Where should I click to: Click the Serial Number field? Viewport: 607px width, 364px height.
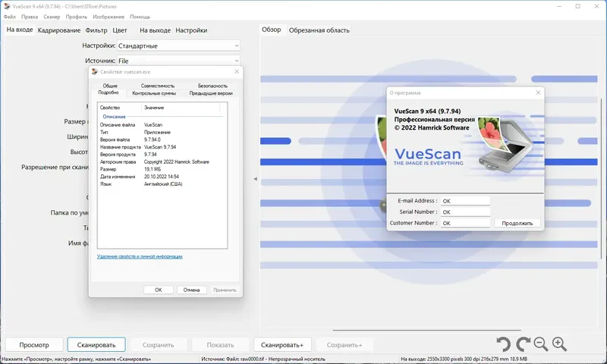[x=465, y=212]
